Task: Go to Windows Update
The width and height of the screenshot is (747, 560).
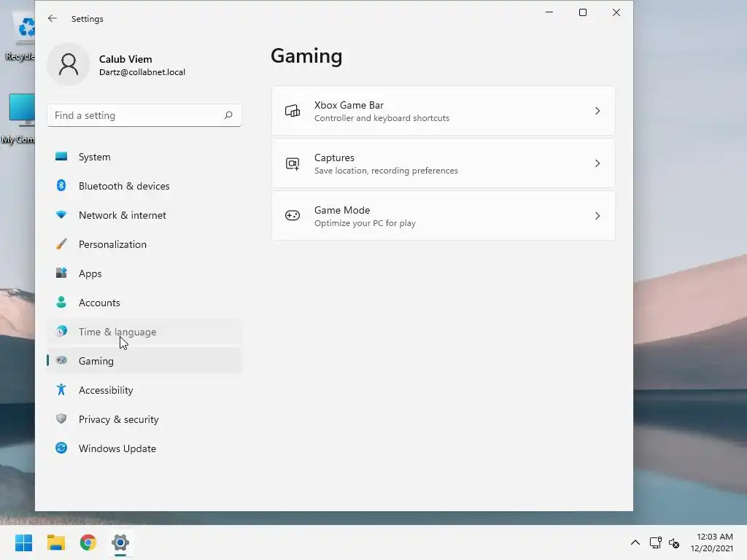Action: (144, 448)
